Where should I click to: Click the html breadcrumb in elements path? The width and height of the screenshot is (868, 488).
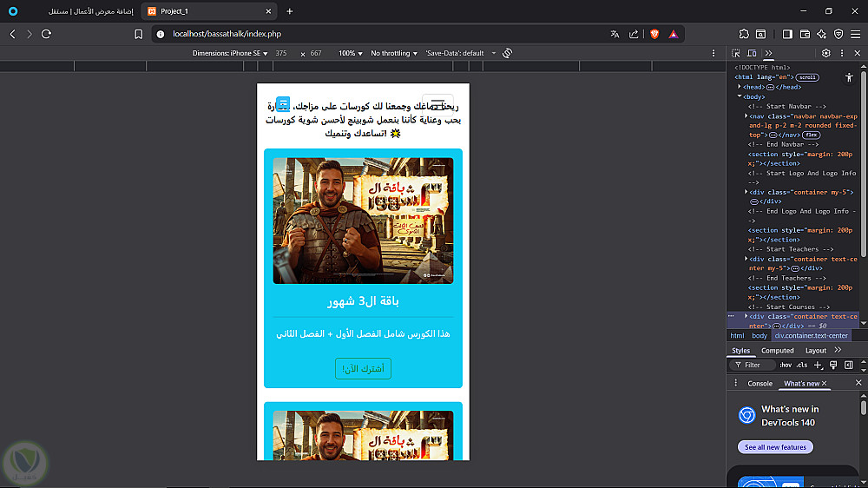pos(737,336)
